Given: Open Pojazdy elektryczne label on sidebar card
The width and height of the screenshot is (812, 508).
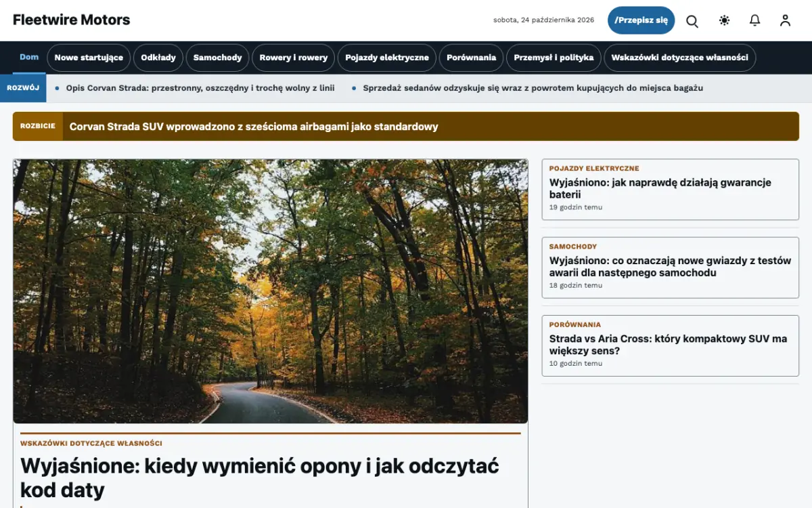Looking at the screenshot, I should click(x=594, y=168).
